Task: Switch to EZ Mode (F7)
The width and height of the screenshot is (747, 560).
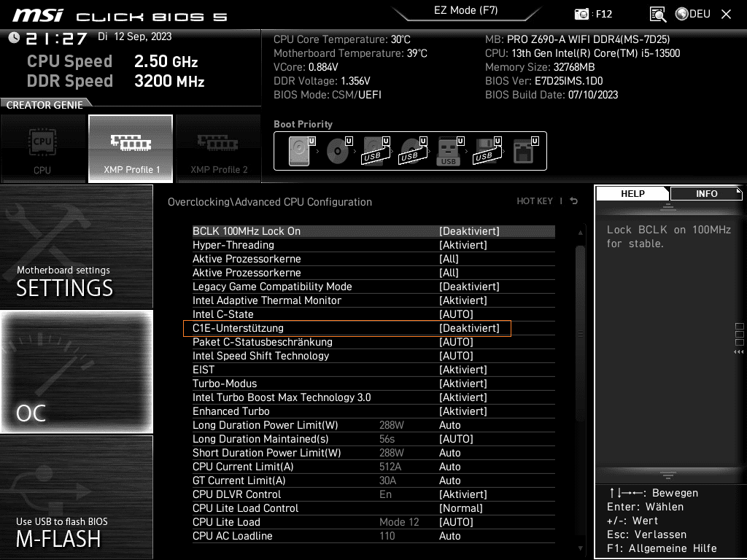Action: pyautogui.click(x=465, y=10)
